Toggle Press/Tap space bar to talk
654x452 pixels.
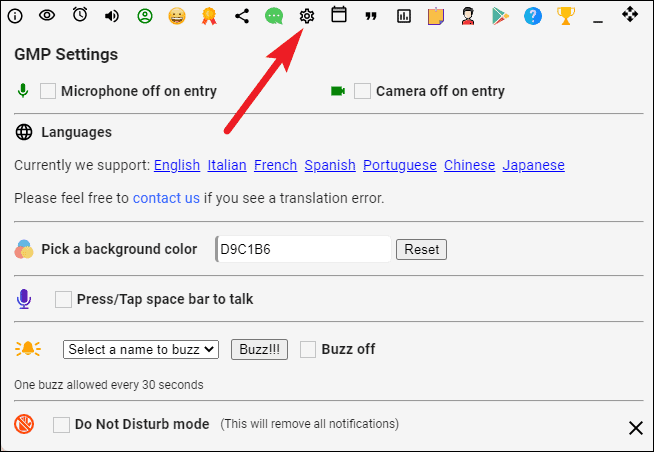63,299
